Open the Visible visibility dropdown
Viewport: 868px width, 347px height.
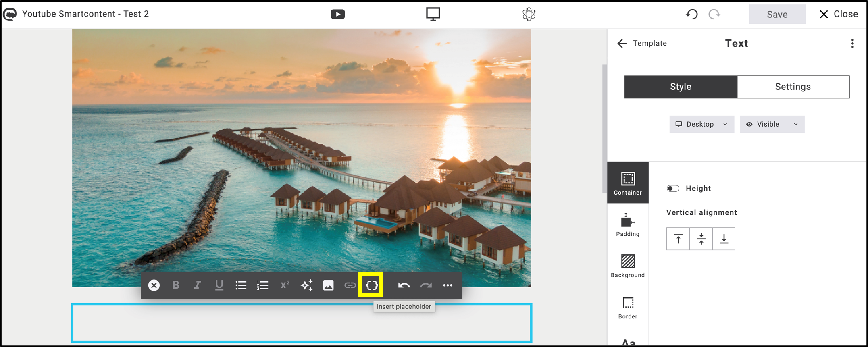[772, 124]
